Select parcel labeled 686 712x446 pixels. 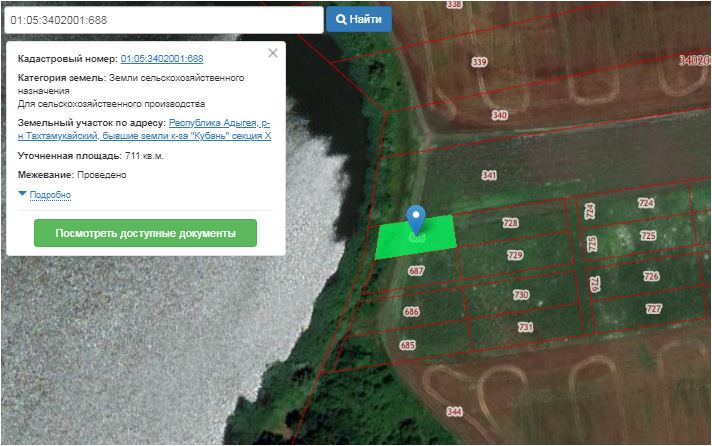[411, 312]
